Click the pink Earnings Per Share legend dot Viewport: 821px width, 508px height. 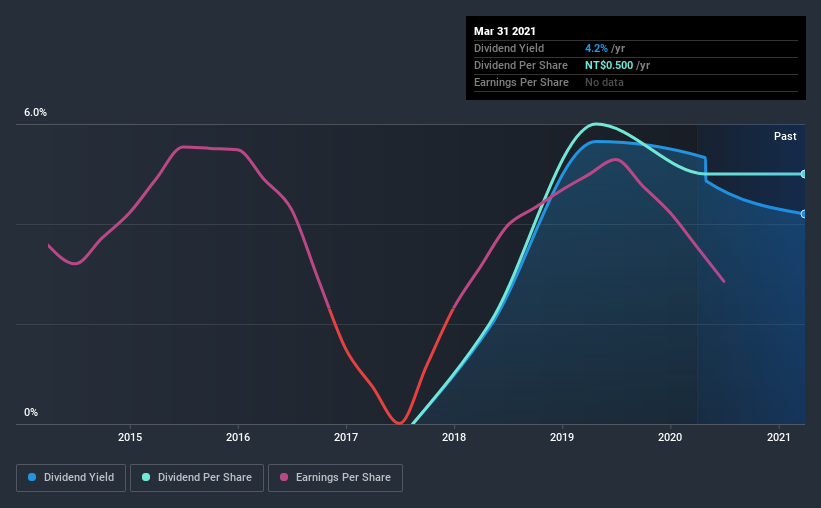tap(284, 477)
